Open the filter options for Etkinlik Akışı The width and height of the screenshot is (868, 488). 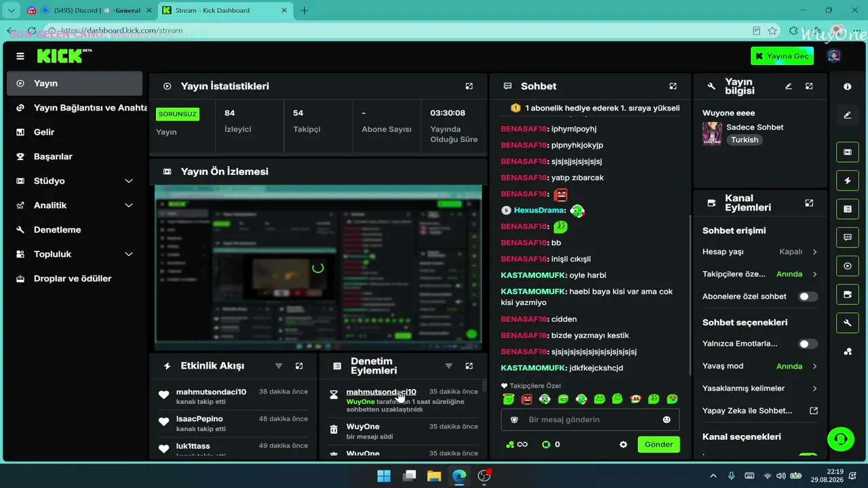[279, 366]
